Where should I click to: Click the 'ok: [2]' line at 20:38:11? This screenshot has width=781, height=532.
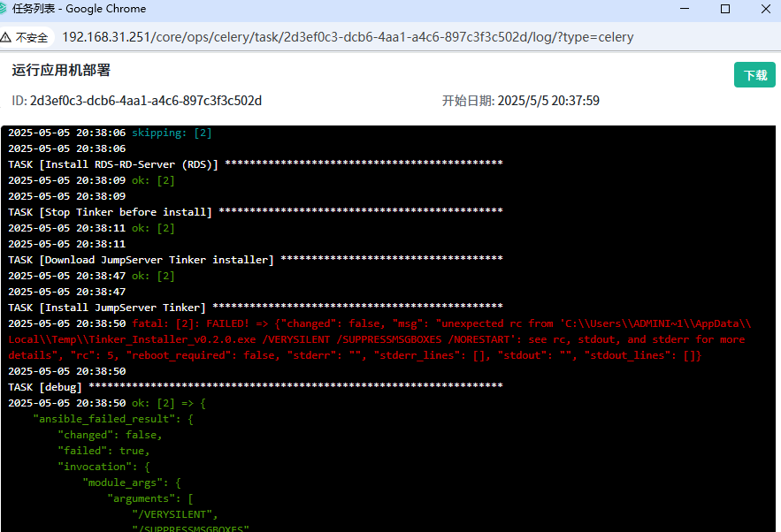[x=153, y=228]
